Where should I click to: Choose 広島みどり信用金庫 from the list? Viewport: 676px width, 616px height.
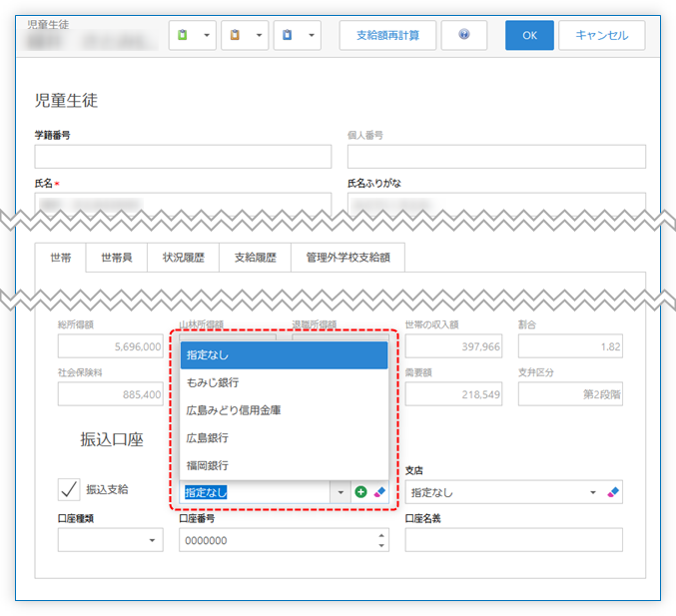tap(285, 410)
